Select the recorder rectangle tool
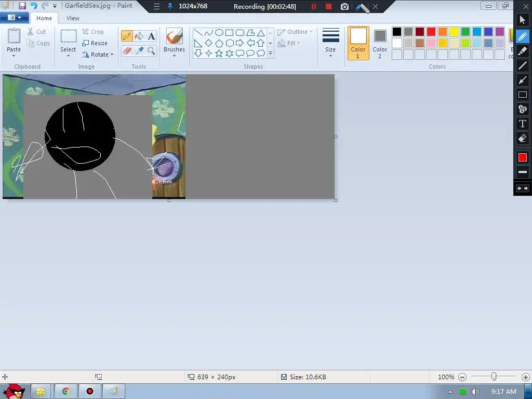 [x=523, y=95]
